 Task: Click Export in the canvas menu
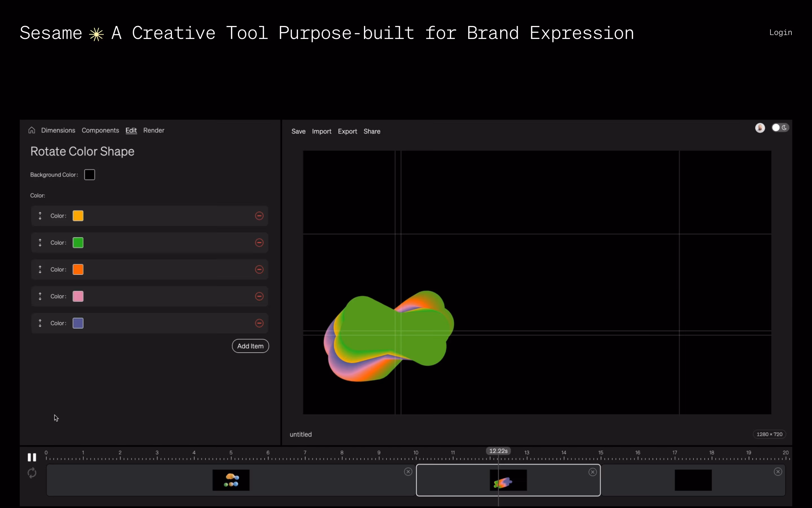[x=348, y=131]
